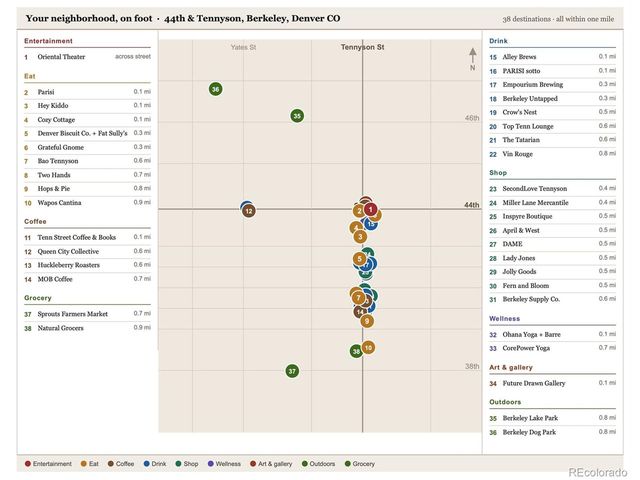This screenshot has height=480, width=640.
Task: Click map marker 36 Berkeley Dog Park
Action: pyautogui.click(x=216, y=89)
